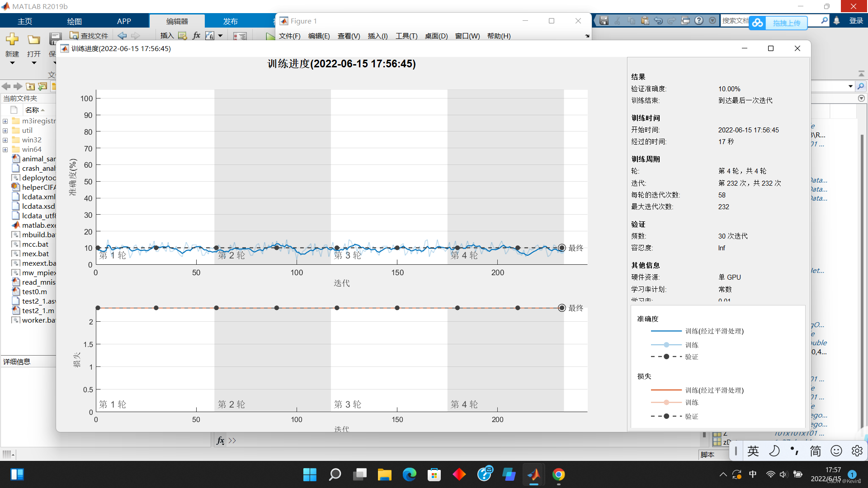Open the dropdown arrow under 打开 button

point(34,63)
